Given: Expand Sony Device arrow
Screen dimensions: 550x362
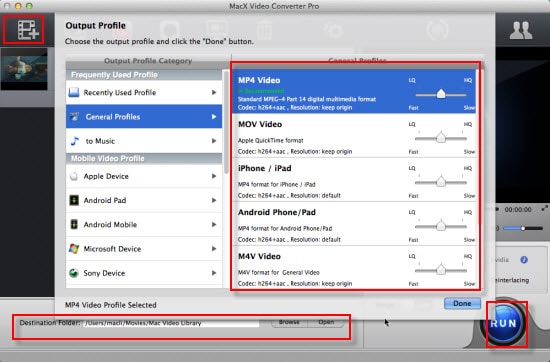Looking at the screenshot, I should (x=214, y=273).
